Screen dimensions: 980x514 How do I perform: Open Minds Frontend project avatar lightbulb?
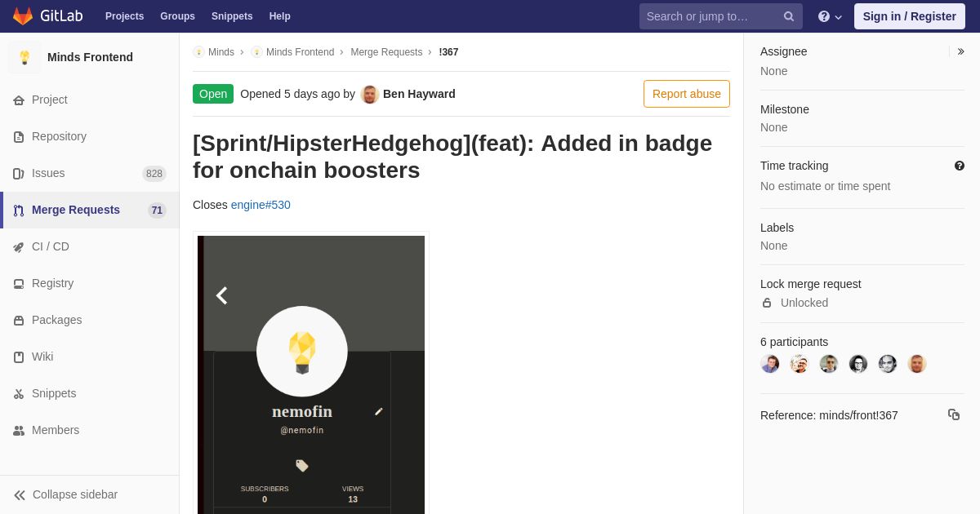[x=24, y=57]
